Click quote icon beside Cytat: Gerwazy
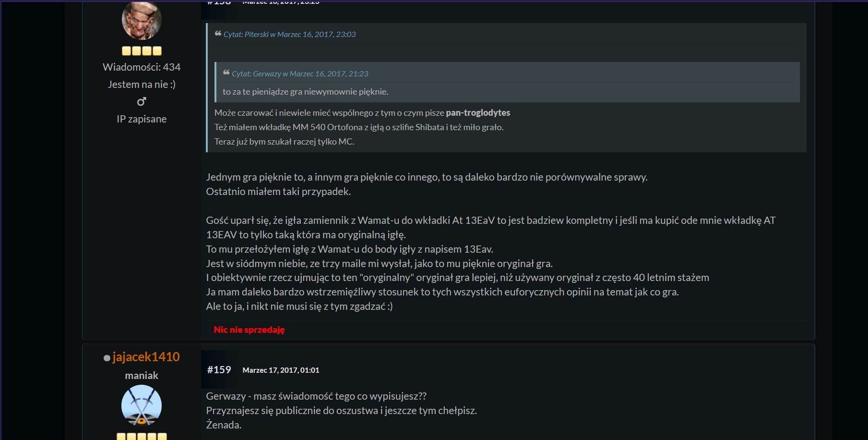 226,73
